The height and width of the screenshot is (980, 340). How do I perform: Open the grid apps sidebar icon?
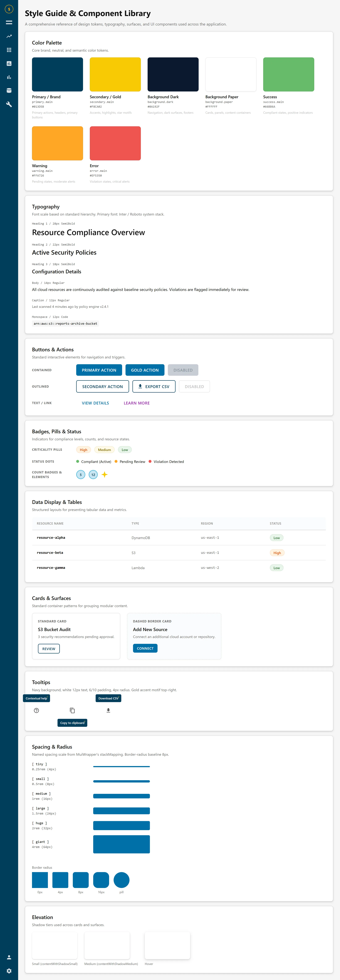[x=9, y=50]
